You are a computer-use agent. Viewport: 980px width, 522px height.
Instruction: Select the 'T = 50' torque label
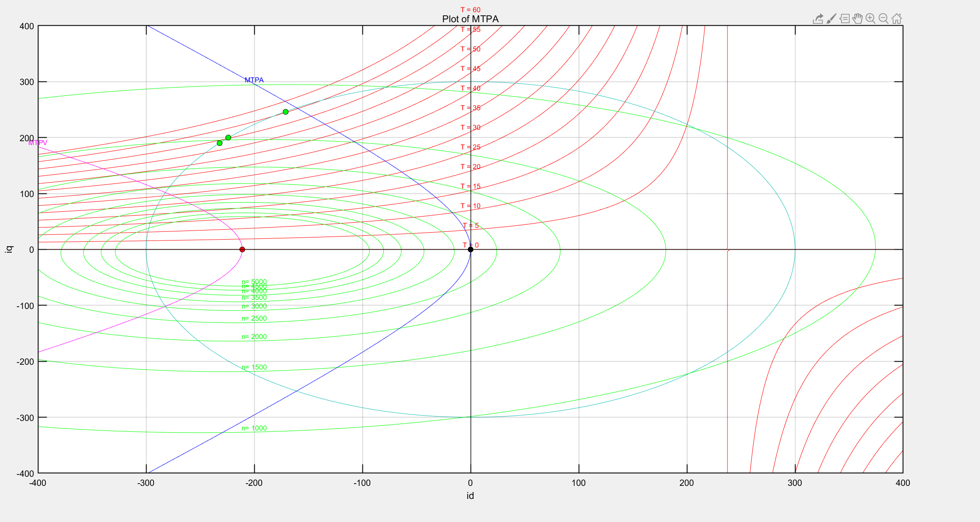click(x=471, y=49)
